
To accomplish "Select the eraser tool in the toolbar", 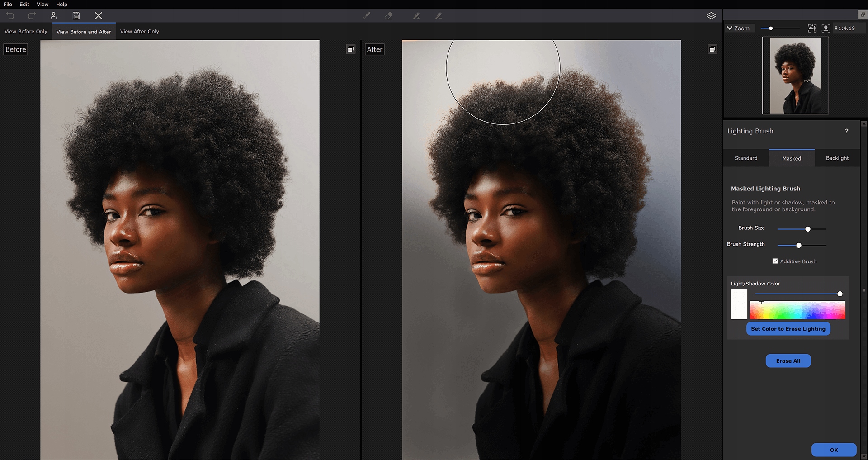I will coord(388,16).
